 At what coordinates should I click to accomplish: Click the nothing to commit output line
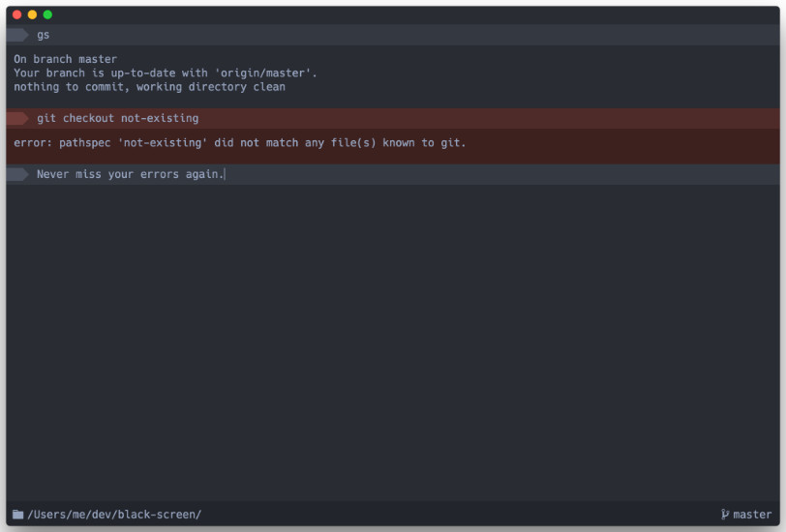click(x=149, y=87)
